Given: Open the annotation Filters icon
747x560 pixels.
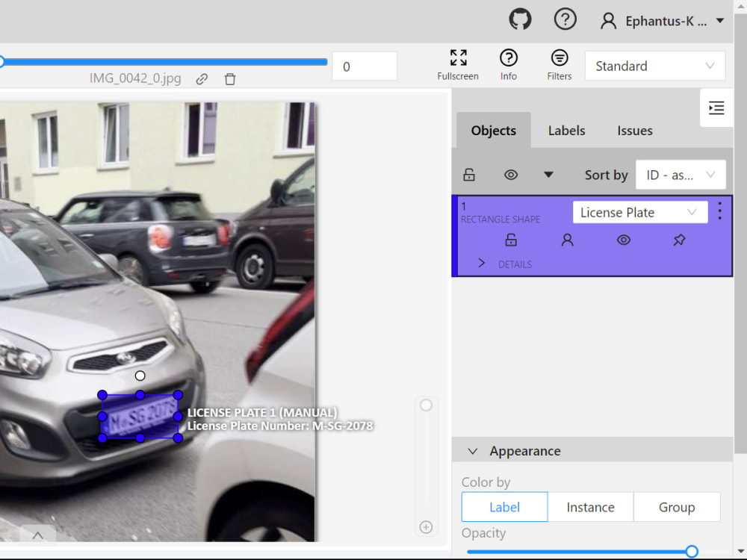Looking at the screenshot, I should (x=559, y=60).
